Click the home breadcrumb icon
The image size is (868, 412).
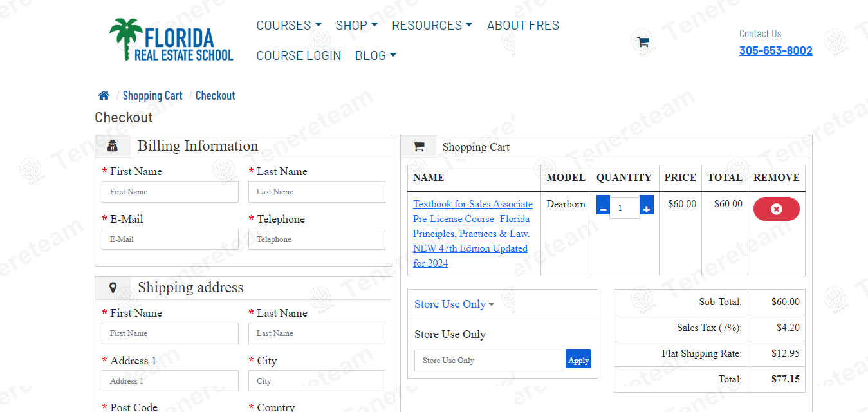104,96
